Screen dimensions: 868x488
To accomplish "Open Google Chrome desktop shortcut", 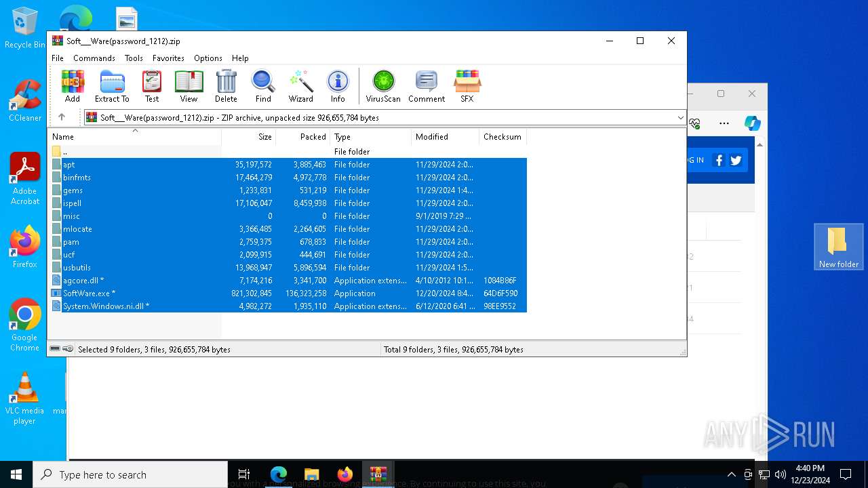I will [25, 325].
